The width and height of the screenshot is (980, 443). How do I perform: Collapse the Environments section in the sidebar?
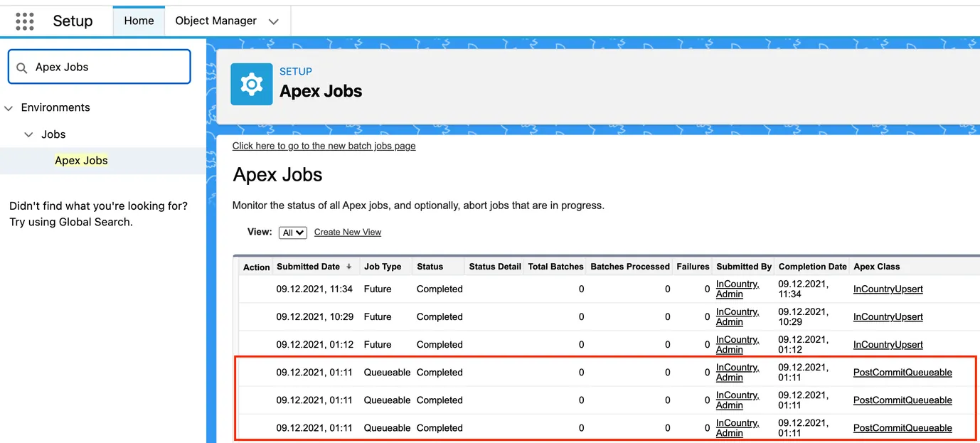coord(8,107)
